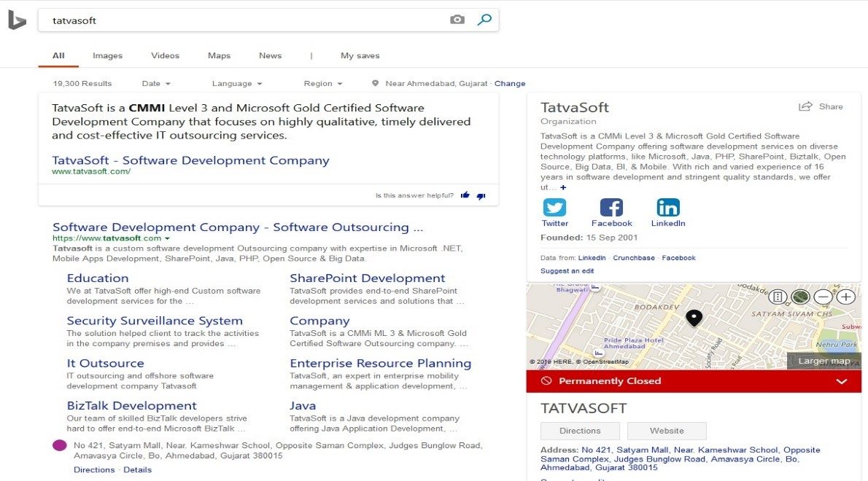Open Crunchbase data source link
The width and height of the screenshot is (868, 481).
(633, 258)
